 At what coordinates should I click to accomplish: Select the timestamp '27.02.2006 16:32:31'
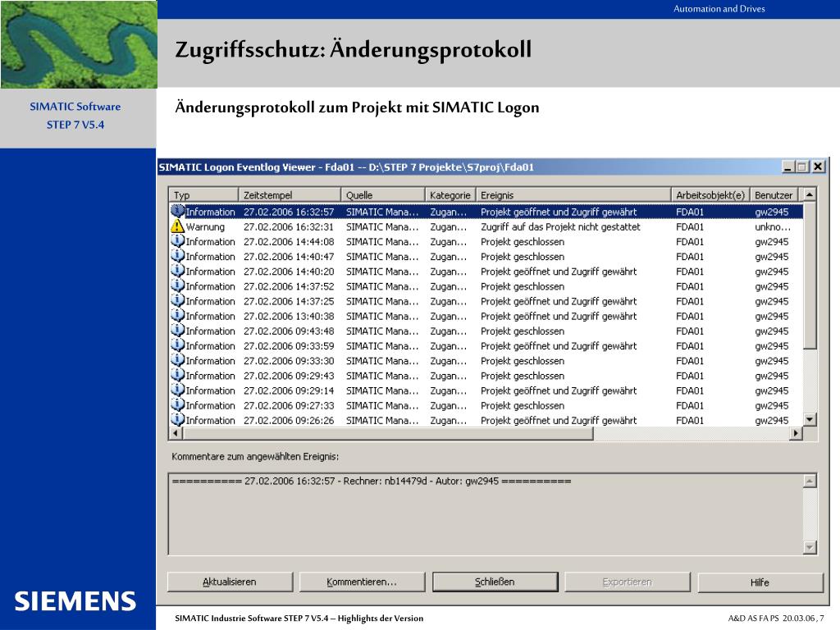[289, 226]
